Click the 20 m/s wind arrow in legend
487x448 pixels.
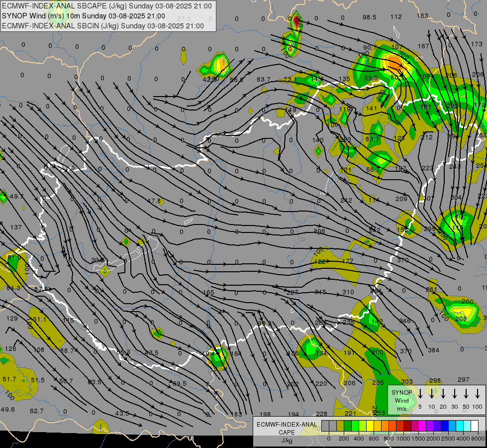pyautogui.click(x=443, y=394)
